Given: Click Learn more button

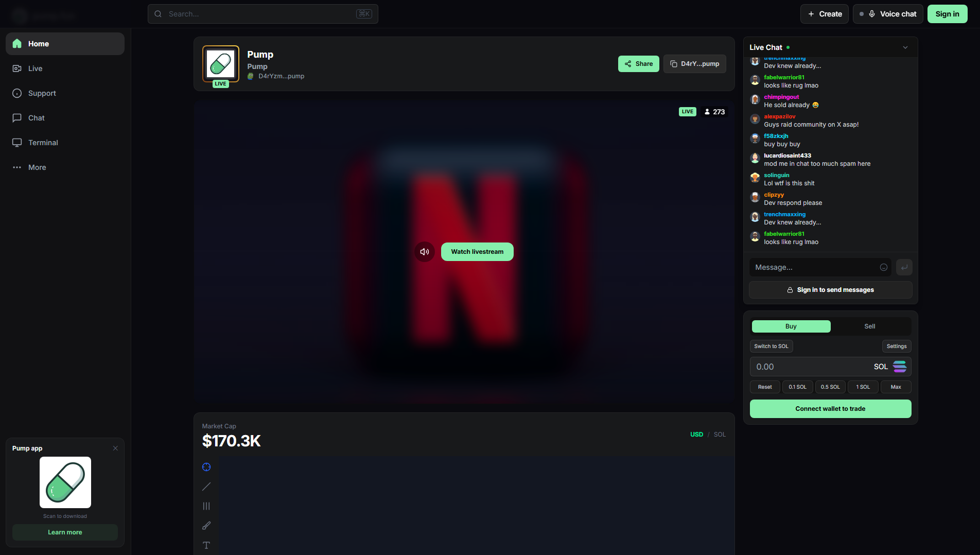Looking at the screenshot, I should tap(65, 532).
